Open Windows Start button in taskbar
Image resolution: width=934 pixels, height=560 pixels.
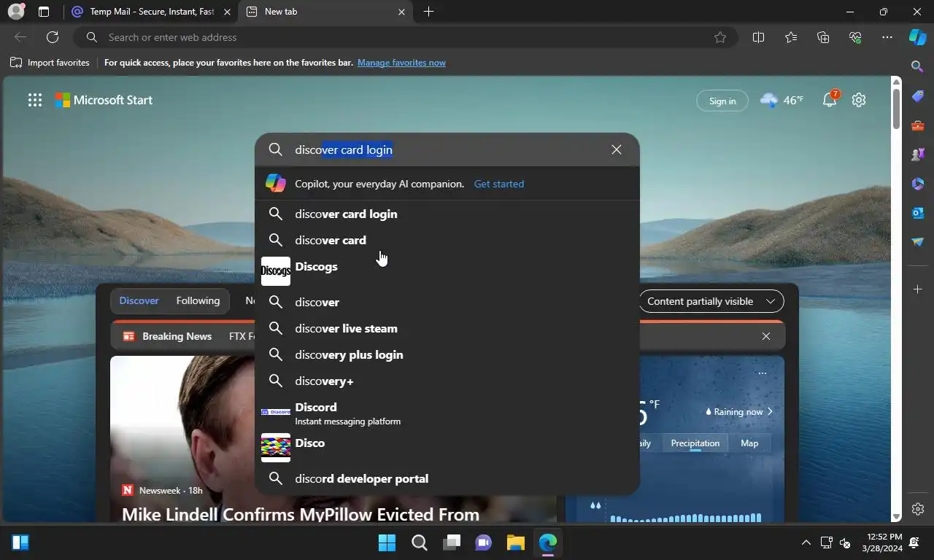387,542
